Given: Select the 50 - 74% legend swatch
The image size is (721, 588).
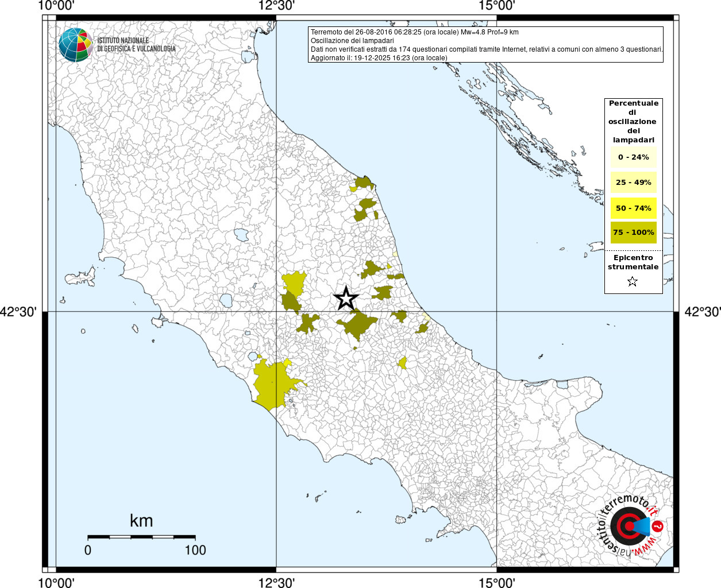Looking at the screenshot, I should click(633, 208).
